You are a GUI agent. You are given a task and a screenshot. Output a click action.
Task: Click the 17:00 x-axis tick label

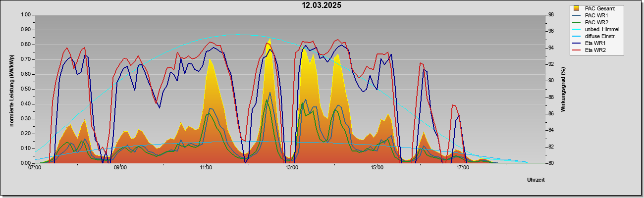(x=463, y=168)
